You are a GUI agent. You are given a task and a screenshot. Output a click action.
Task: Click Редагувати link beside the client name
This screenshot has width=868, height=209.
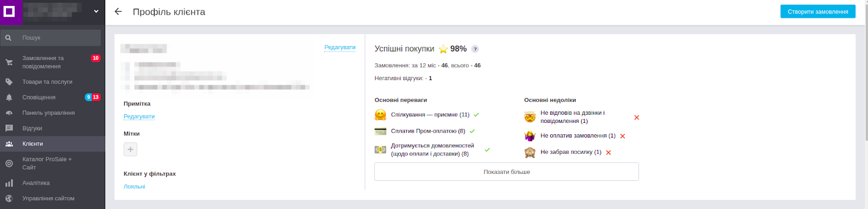pyautogui.click(x=340, y=48)
